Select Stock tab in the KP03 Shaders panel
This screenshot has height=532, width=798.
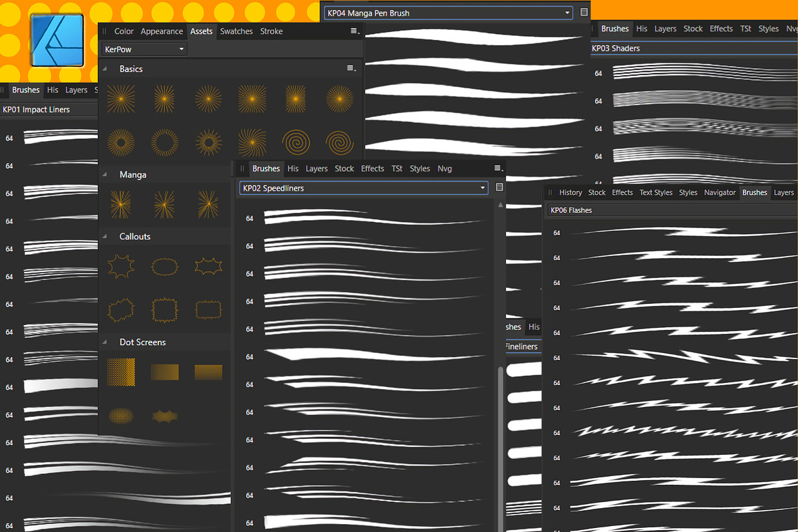tap(693, 29)
